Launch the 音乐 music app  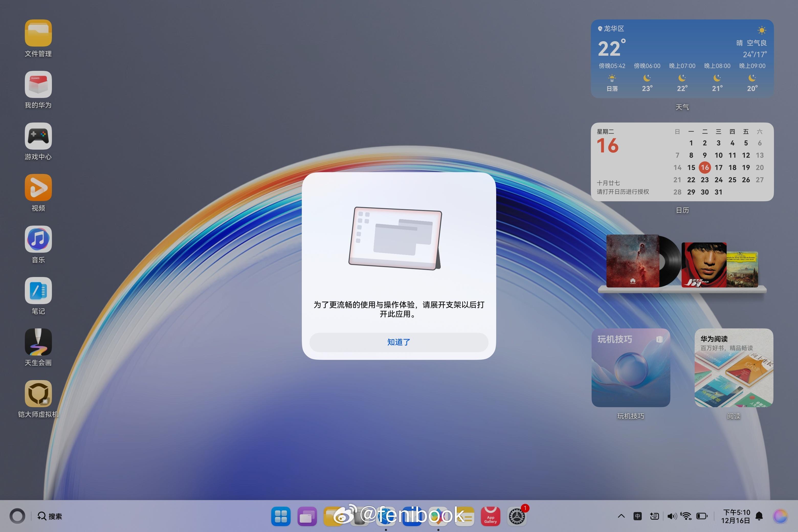pyautogui.click(x=38, y=239)
